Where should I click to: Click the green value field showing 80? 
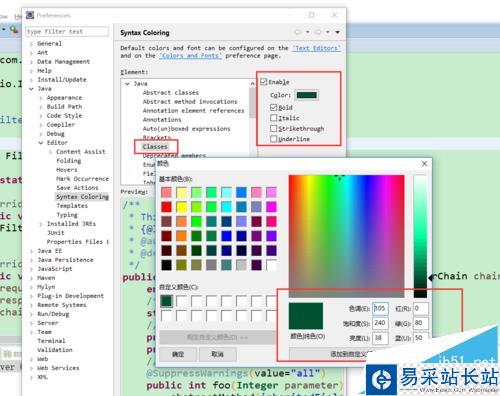point(421,323)
